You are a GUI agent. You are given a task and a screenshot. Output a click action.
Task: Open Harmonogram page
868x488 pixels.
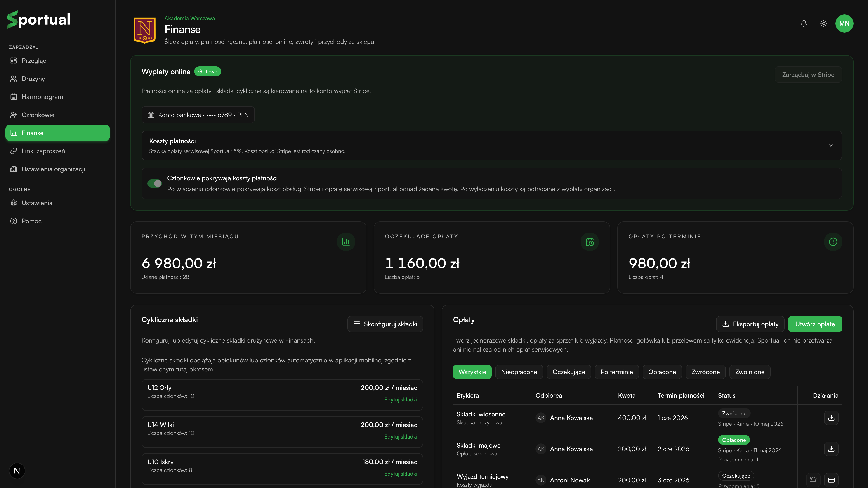(x=58, y=97)
